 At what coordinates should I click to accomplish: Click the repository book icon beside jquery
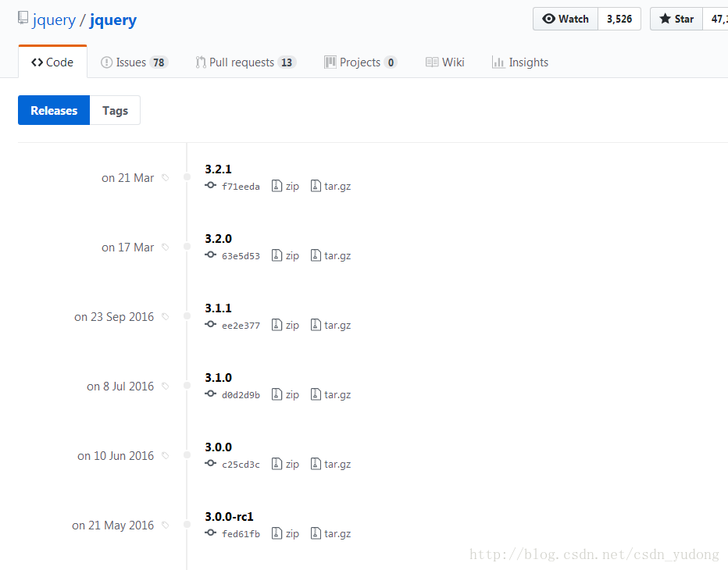(x=23, y=18)
